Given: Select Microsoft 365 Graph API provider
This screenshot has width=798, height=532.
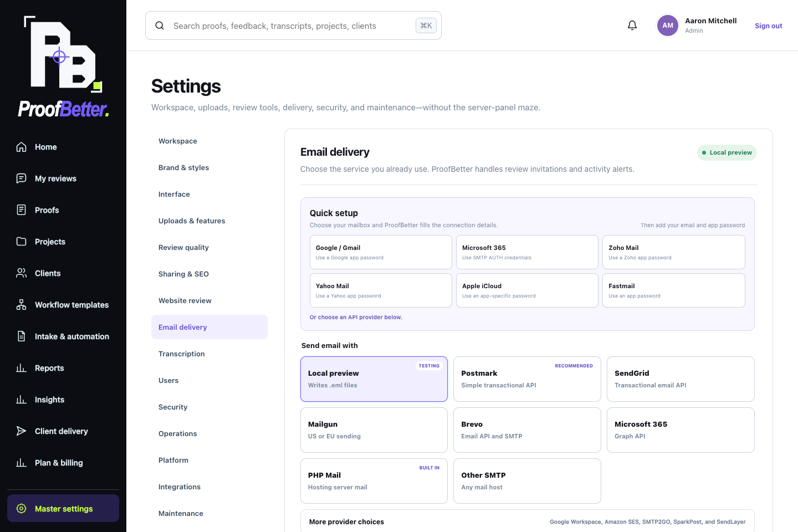Looking at the screenshot, I should 681,430.
